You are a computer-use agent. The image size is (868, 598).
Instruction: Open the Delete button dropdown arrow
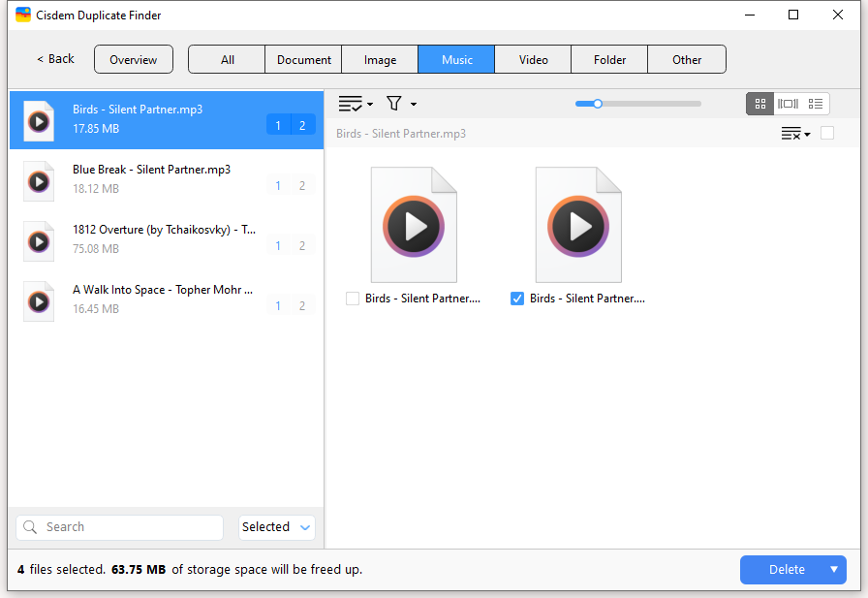pyautogui.click(x=833, y=569)
